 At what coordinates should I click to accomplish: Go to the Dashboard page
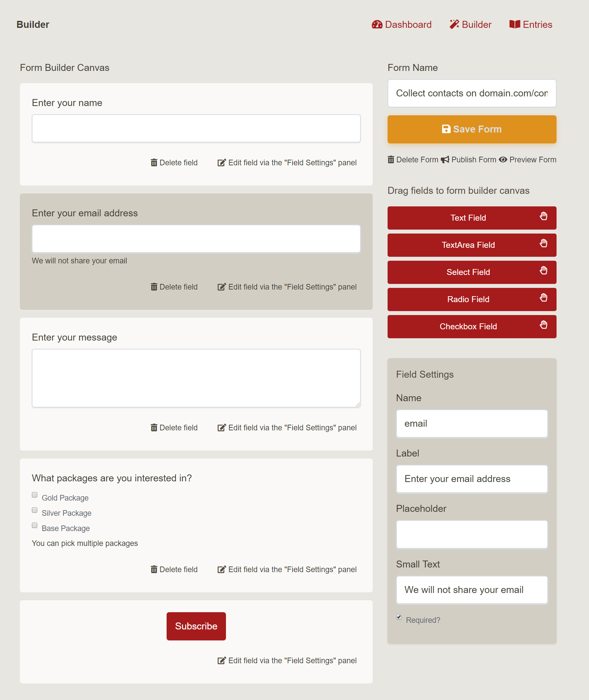click(x=408, y=25)
